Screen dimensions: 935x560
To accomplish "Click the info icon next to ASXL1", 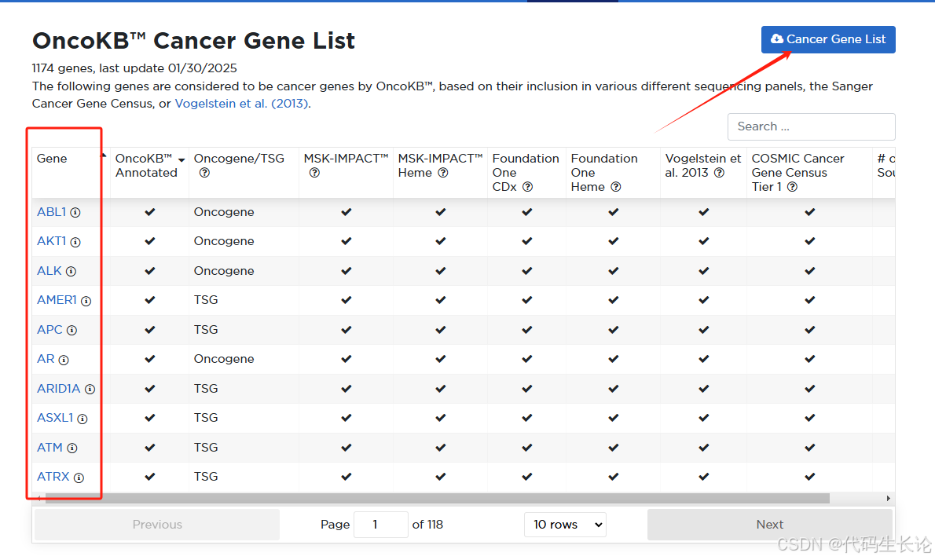I will coord(82,419).
